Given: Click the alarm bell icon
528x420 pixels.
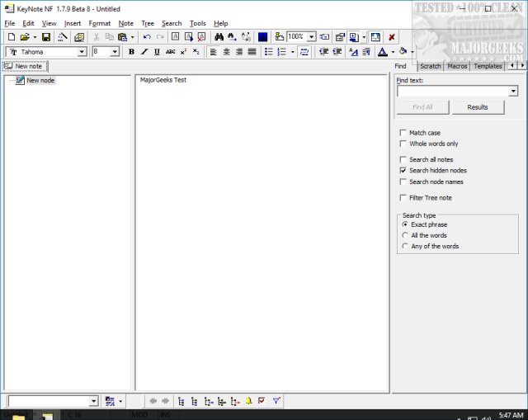Looking at the screenshot, I should pyautogui.click(x=248, y=401).
